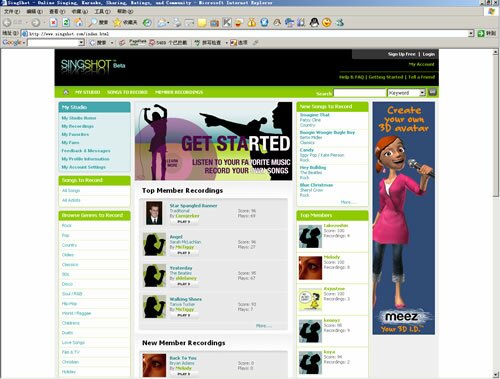
Task: Click the browser Forward arrow button
Action: [x=36, y=23]
